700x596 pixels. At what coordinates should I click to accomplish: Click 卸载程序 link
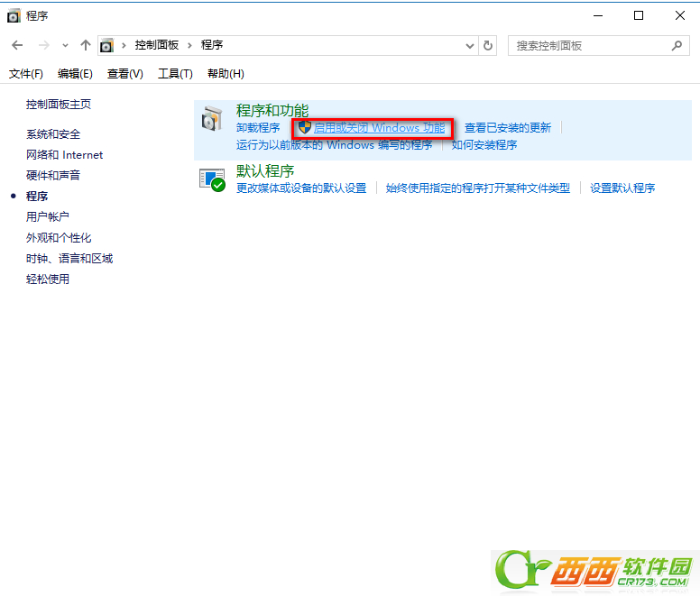click(x=258, y=128)
